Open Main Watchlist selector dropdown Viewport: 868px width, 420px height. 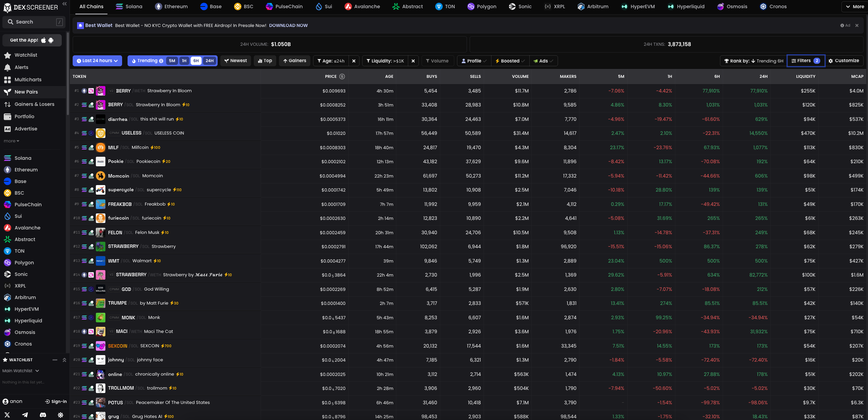pyautogui.click(x=21, y=371)
